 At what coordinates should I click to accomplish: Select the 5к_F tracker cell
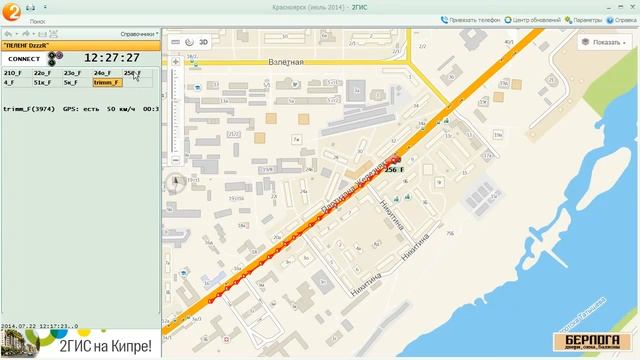click(77, 82)
